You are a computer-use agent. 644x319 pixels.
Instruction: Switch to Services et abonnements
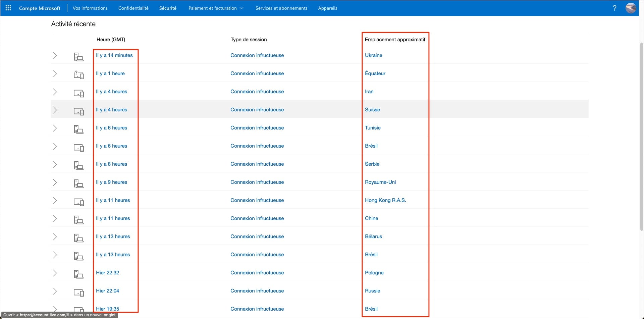[281, 8]
